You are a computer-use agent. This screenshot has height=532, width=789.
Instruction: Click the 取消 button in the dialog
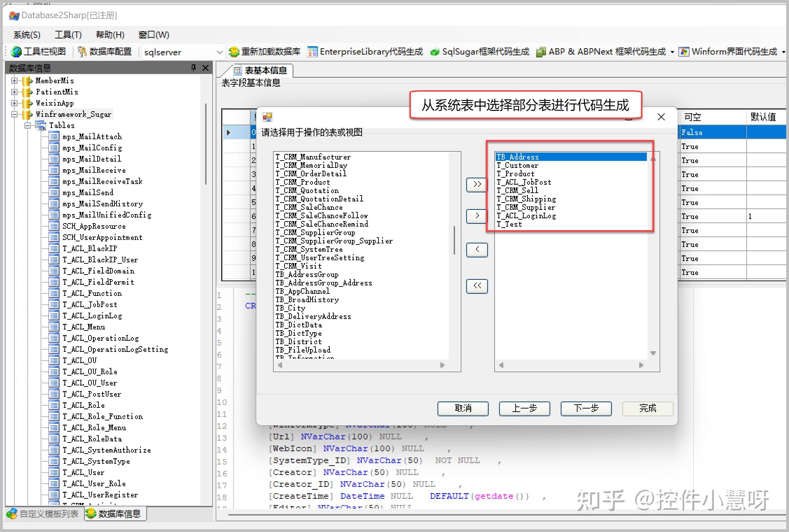(463, 409)
